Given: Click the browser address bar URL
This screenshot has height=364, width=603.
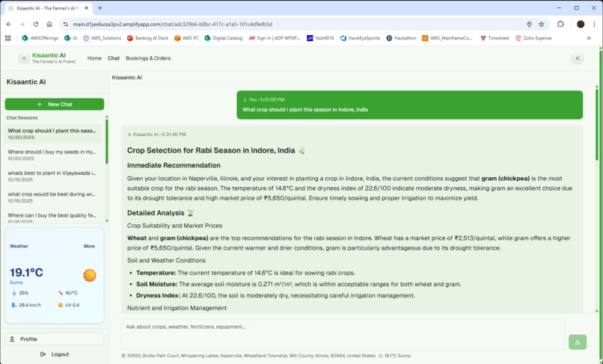Looking at the screenshot, I should (173, 24).
